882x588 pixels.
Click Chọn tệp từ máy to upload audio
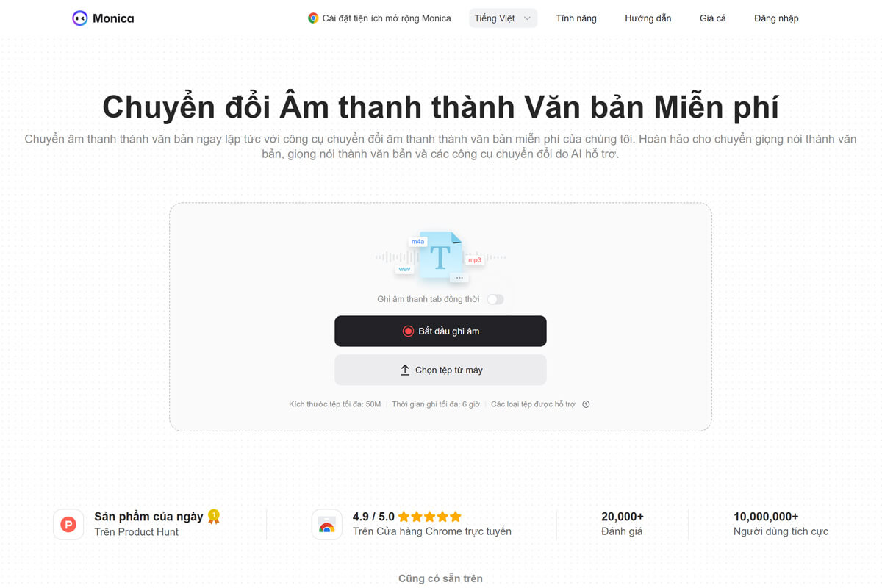440,370
